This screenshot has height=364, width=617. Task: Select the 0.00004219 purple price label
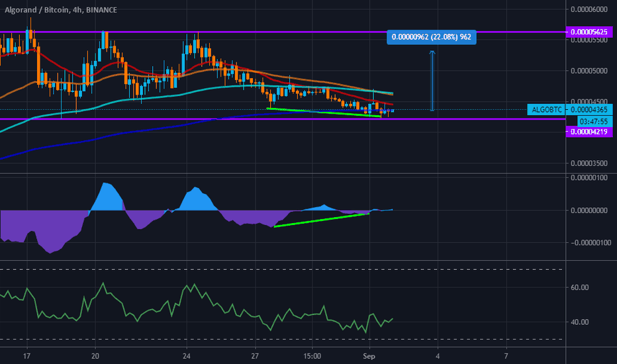(589, 132)
